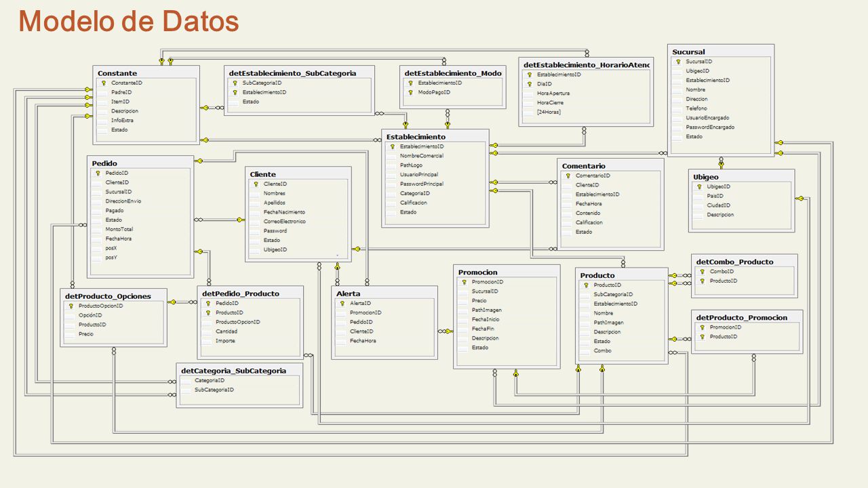Viewport: 868px width, 488px height.
Task: Select the primary key icon in Establecimiento table
Action: pyautogui.click(x=392, y=146)
